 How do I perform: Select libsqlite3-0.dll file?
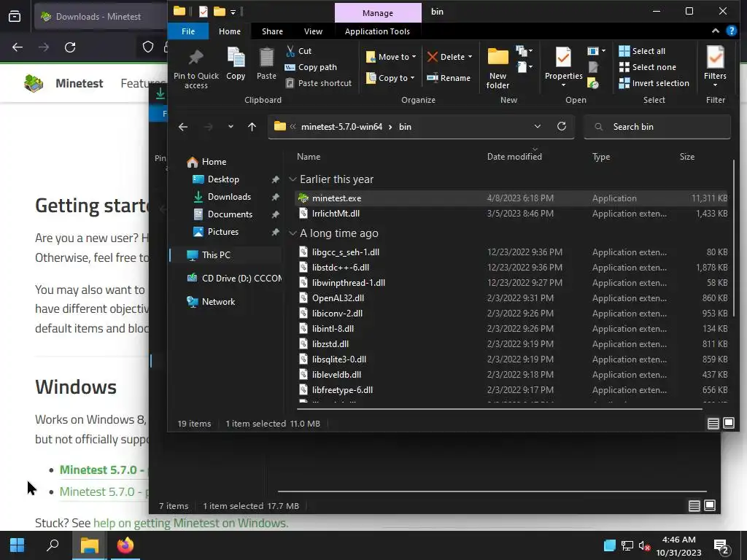click(x=511, y=359)
